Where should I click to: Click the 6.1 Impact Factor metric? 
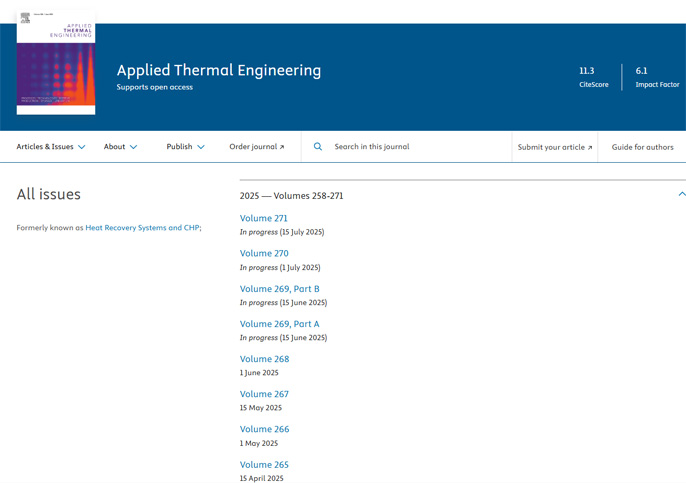tap(657, 77)
